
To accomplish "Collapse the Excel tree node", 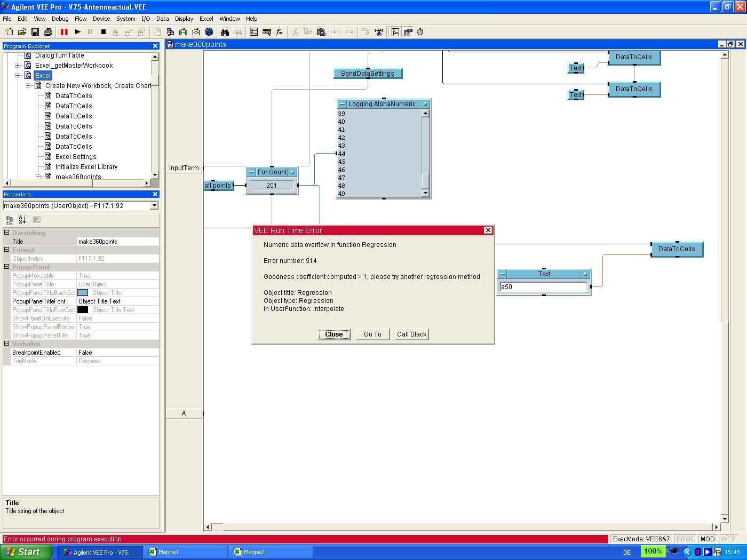I will click(18, 76).
